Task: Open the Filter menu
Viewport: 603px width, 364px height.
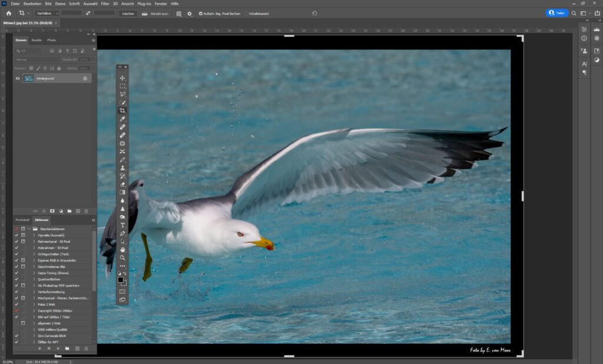Action: [x=104, y=4]
